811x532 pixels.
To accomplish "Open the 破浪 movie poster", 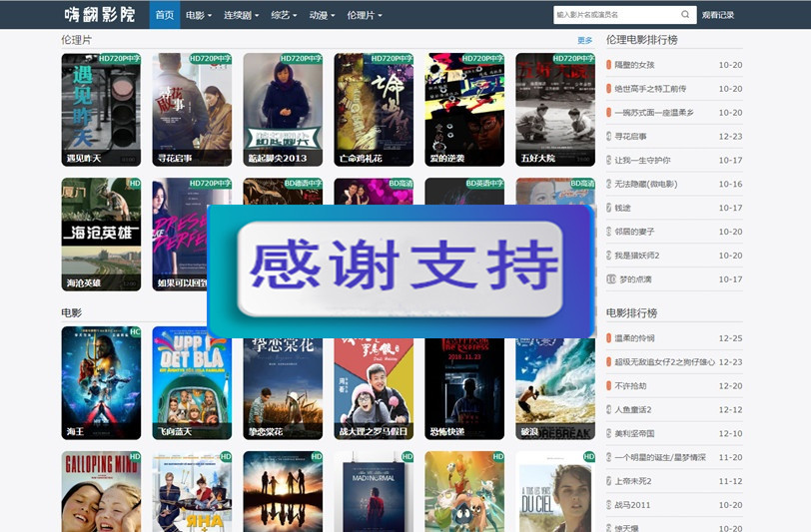I will (x=555, y=389).
